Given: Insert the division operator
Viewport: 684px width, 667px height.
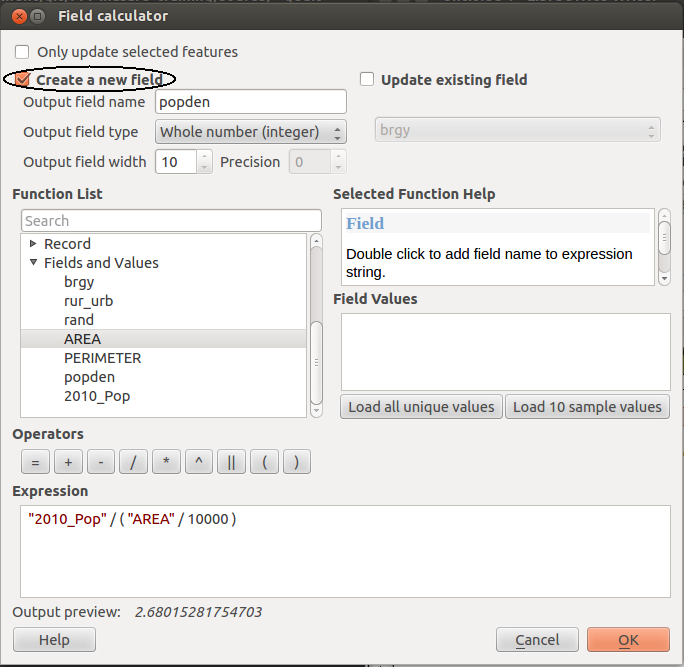Looking at the screenshot, I should [133, 462].
